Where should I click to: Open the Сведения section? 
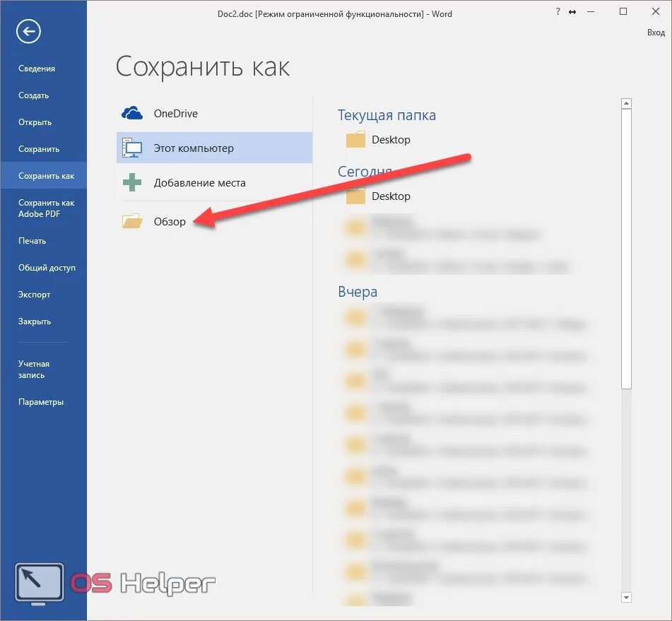37,69
